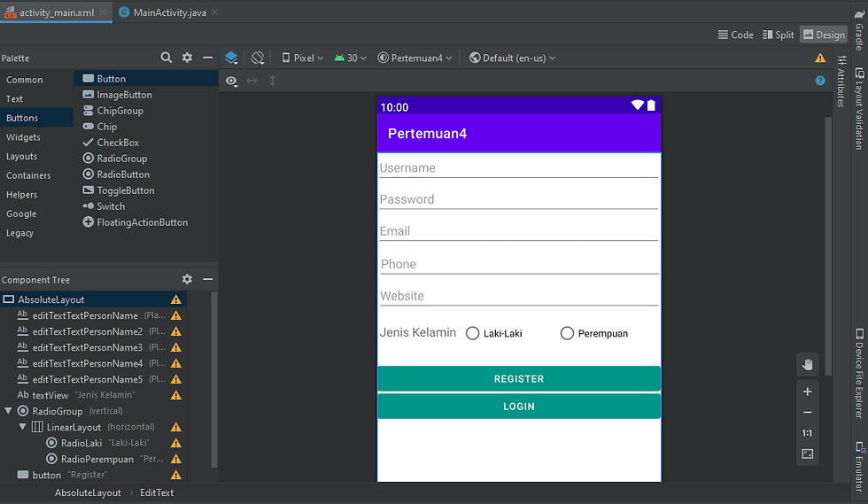
Task: Open Palette settings gear
Action: click(187, 58)
